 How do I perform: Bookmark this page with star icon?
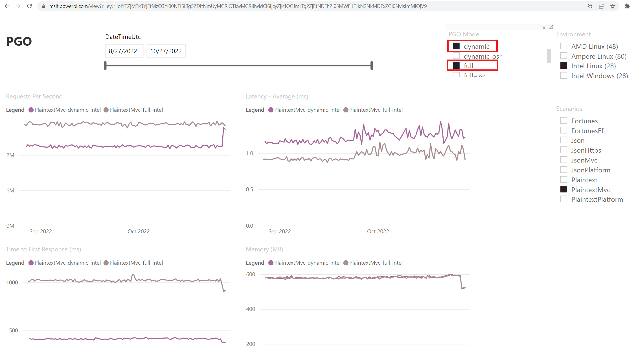[613, 6]
